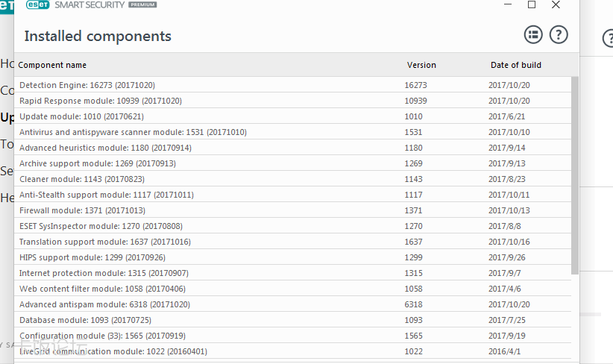Sort by Version column header

click(421, 65)
